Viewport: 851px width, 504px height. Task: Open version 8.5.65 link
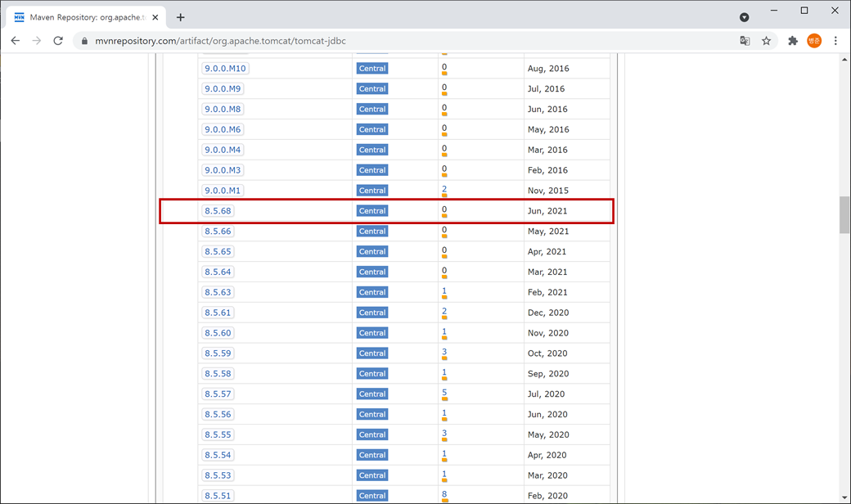(218, 251)
